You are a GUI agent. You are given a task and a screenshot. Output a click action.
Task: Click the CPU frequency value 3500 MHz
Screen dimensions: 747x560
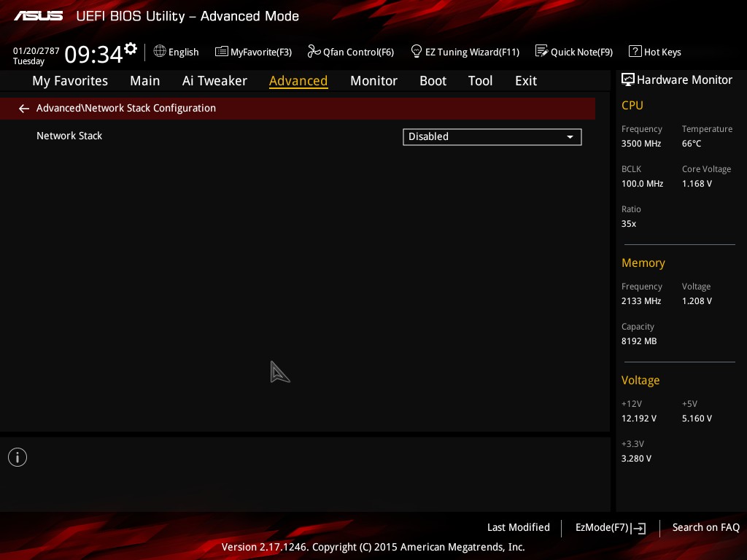tap(641, 144)
